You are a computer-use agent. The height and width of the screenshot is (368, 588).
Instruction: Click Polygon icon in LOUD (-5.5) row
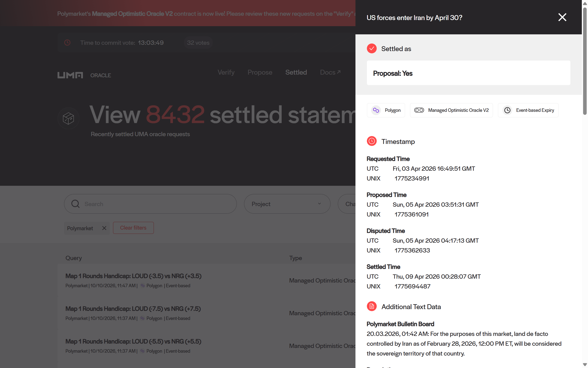pos(143,351)
